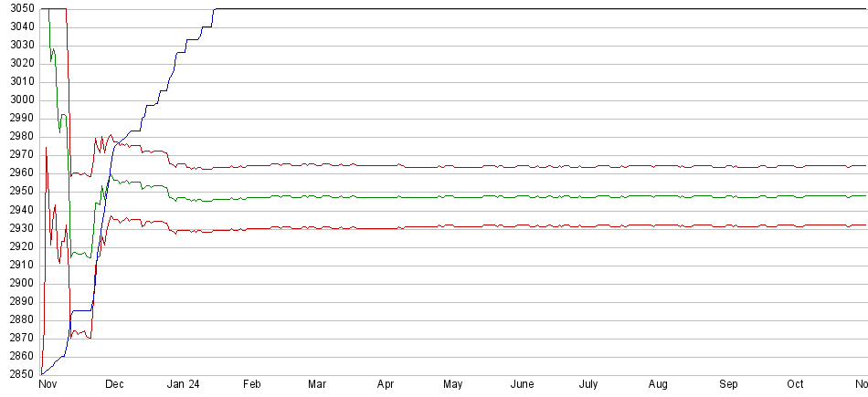Select the Apr month marker
The height and width of the screenshot is (397, 868).
(x=386, y=385)
